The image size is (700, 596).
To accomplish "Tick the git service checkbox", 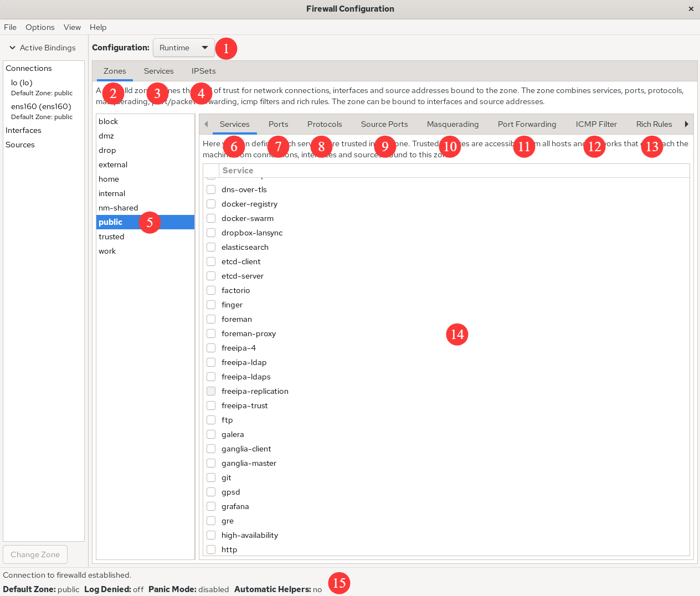I will coord(211,477).
